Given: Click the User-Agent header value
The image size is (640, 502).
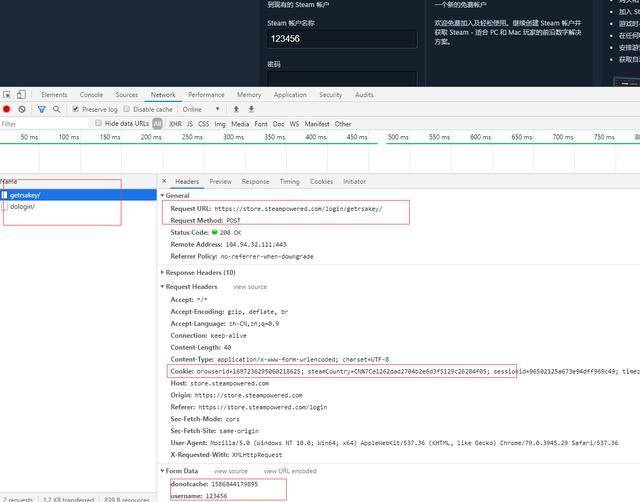Looking at the screenshot, I should click(414, 443).
